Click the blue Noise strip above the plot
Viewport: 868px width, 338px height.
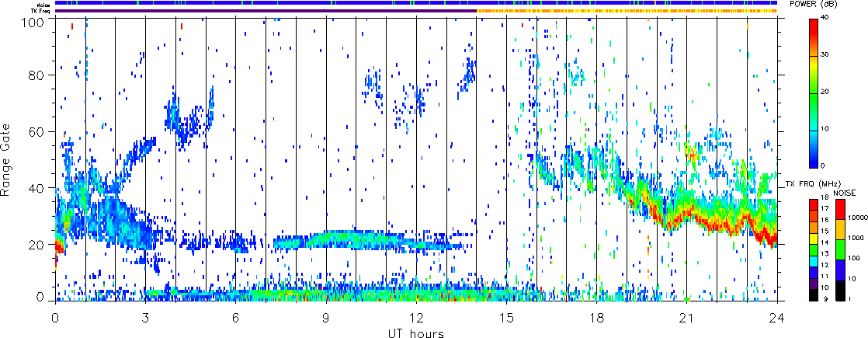click(416, 3)
